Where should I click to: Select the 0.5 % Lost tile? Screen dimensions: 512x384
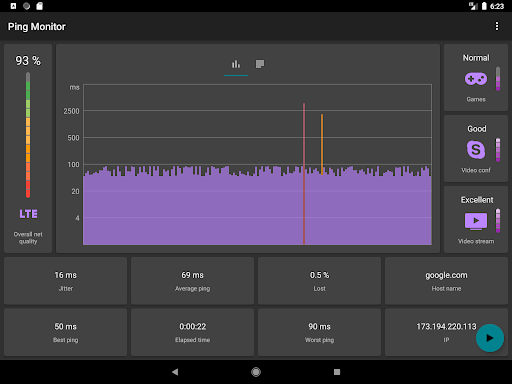[319, 281]
